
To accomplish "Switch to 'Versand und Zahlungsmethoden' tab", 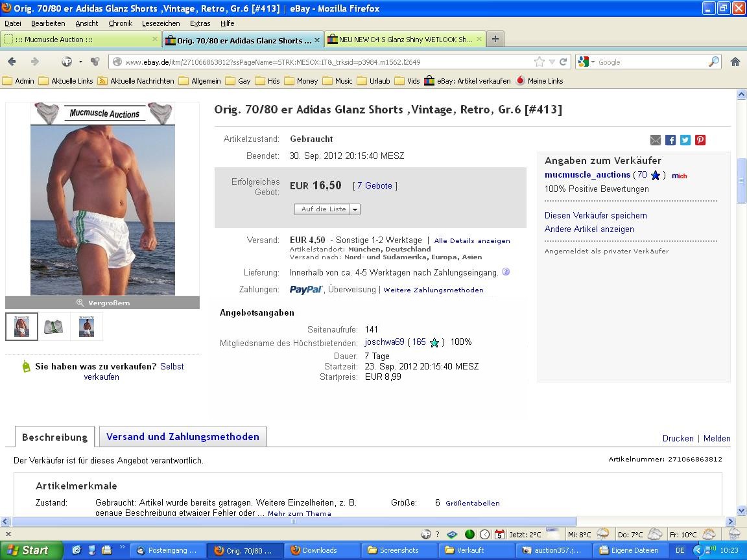I will pos(182,437).
